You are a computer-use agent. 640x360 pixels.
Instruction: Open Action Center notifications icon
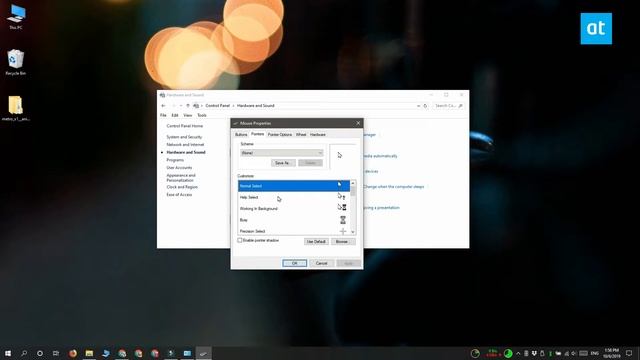click(629, 353)
